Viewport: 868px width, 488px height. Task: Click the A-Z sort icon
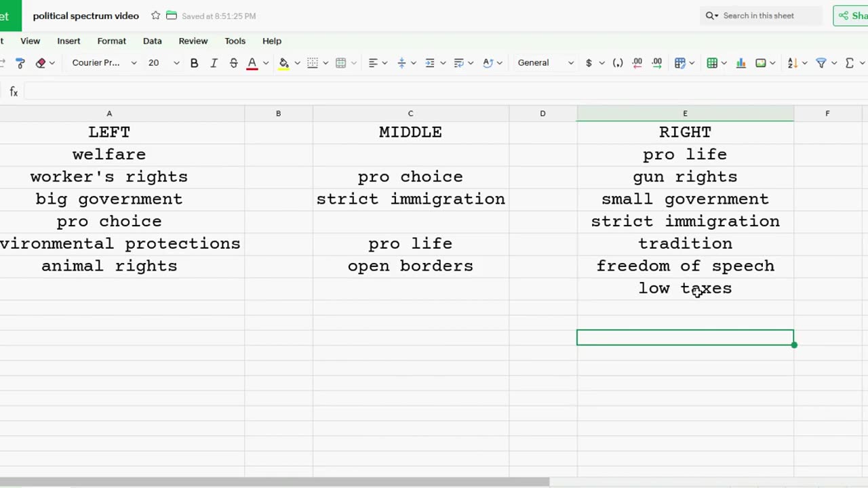click(792, 63)
